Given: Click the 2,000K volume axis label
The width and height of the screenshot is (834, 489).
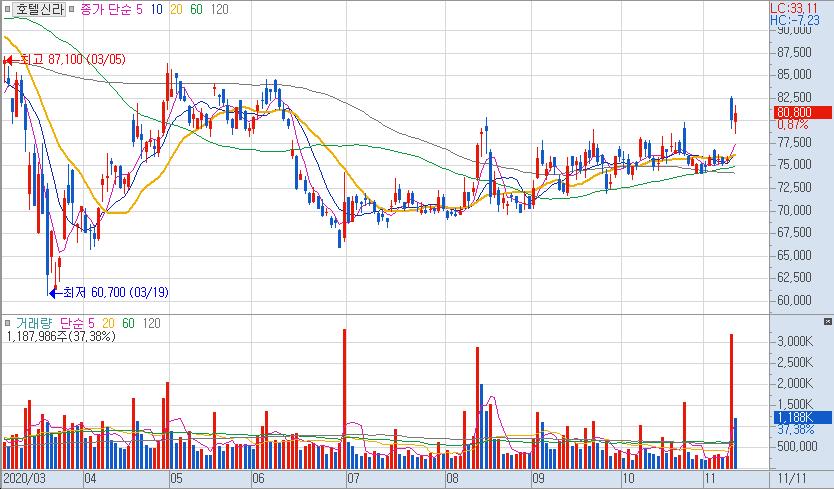Looking at the screenshot, I should tap(795, 383).
